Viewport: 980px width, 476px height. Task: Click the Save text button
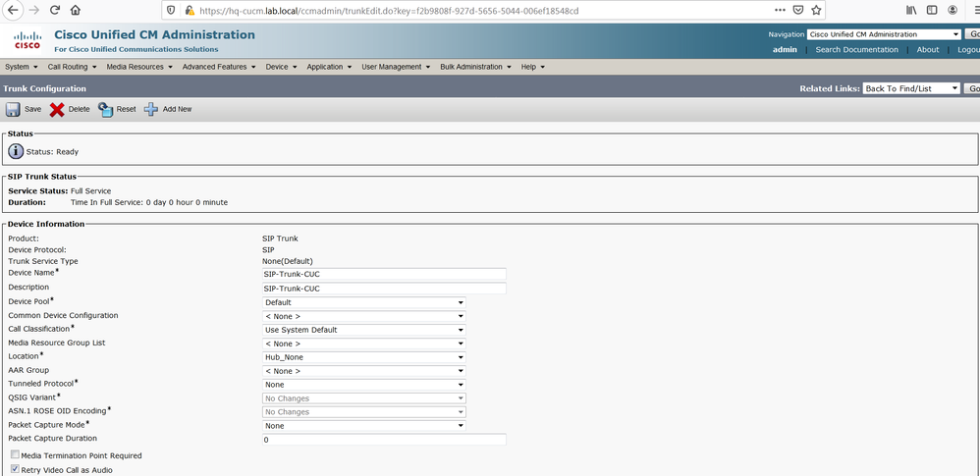[32, 109]
